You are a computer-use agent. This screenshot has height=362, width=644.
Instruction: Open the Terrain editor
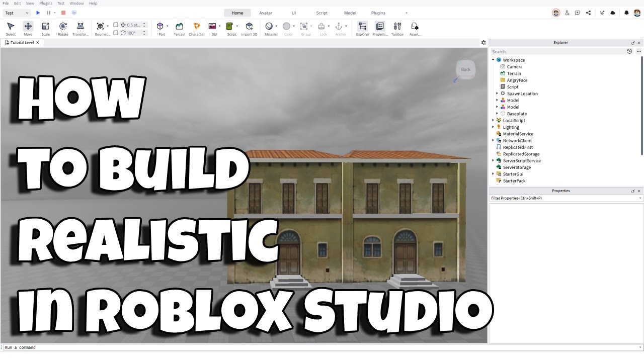pyautogui.click(x=179, y=28)
